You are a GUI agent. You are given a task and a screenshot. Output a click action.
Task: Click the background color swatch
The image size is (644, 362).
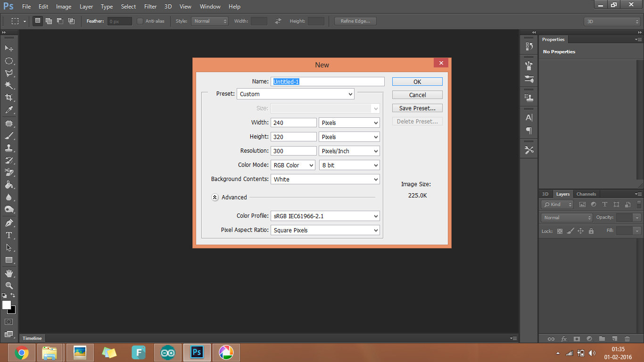click(13, 311)
